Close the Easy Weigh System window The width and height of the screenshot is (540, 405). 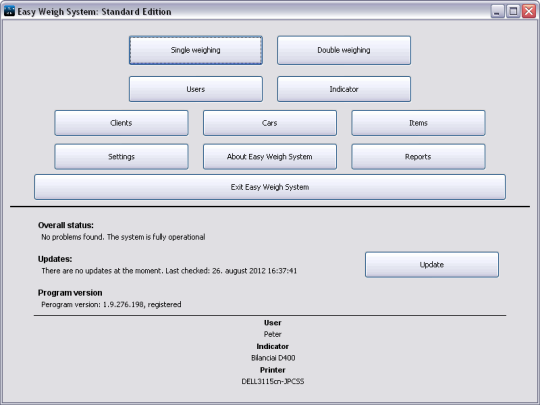(529, 11)
